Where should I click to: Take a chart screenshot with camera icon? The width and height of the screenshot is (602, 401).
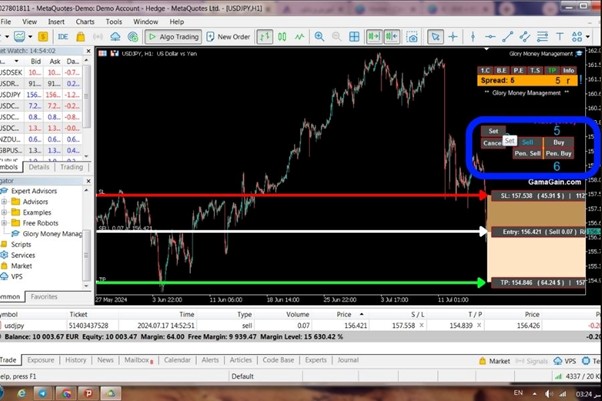click(x=412, y=37)
